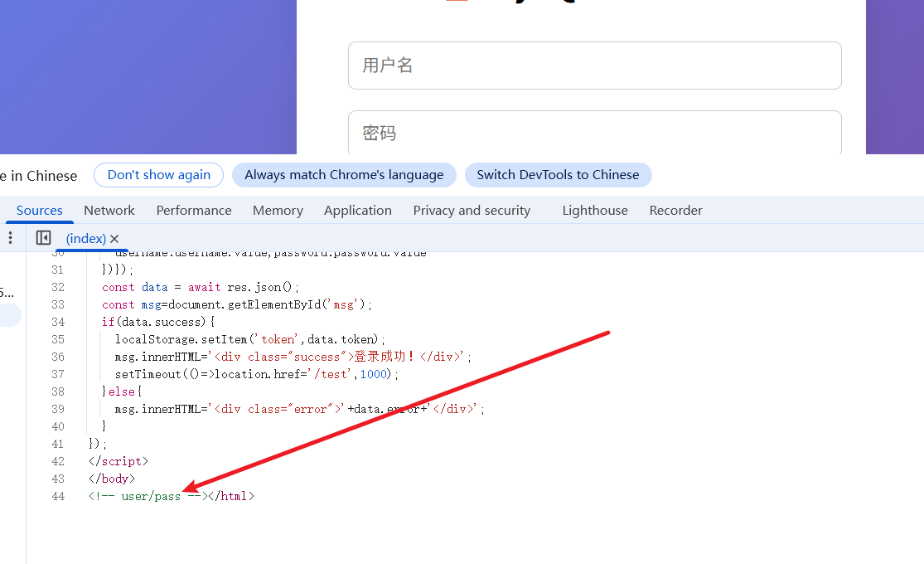Image resolution: width=924 pixels, height=564 pixels.
Task: Click line number 42 in gutter
Action: coord(58,461)
